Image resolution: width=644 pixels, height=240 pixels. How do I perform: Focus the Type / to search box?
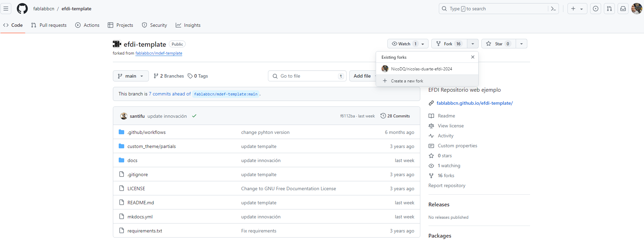point(493,9)
